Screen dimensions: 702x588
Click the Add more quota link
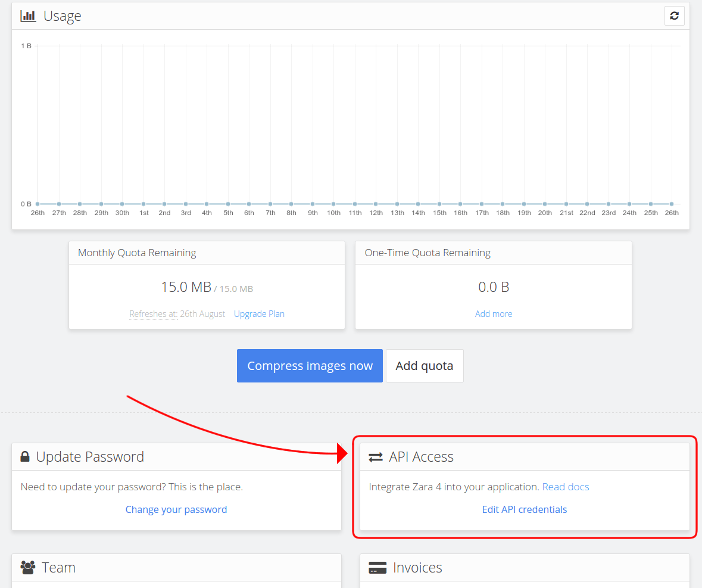coord(494,314)
